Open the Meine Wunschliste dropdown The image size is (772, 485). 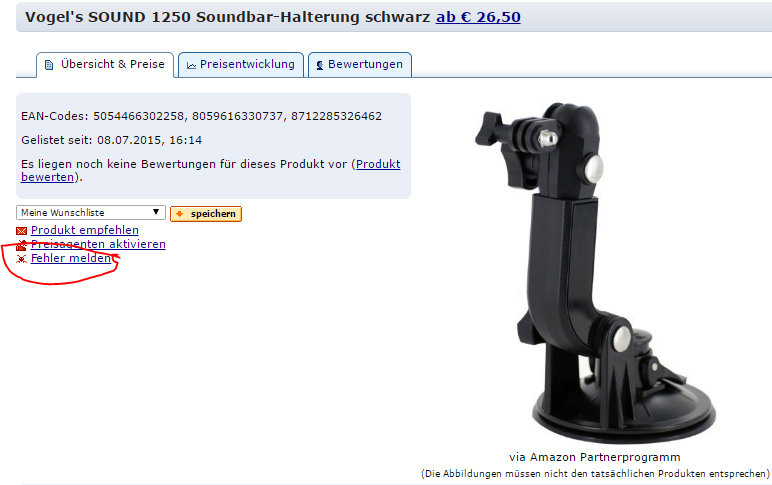91,213
